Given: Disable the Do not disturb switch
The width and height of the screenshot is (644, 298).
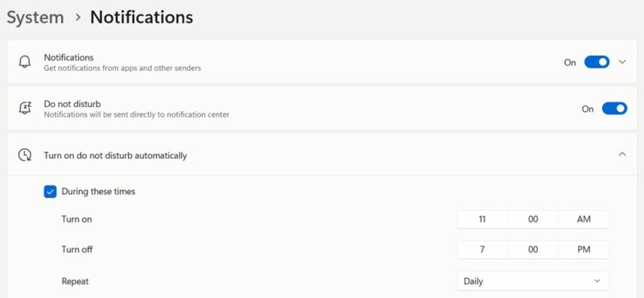Looking at the screenshot, I should pos(614,109).
